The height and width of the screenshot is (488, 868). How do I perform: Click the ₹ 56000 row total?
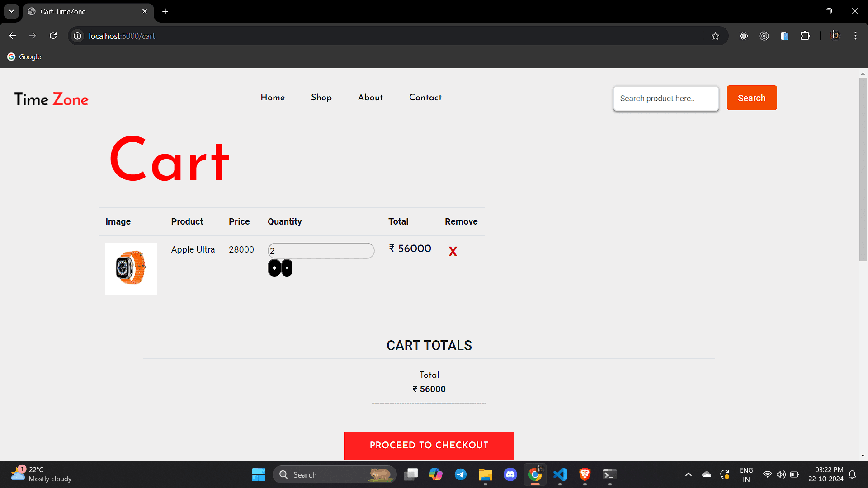(410, 249)
